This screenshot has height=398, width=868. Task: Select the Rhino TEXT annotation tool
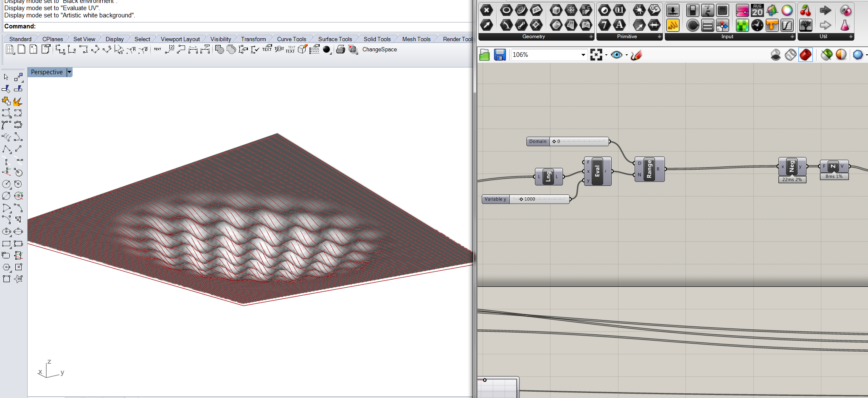coord(157,50)
